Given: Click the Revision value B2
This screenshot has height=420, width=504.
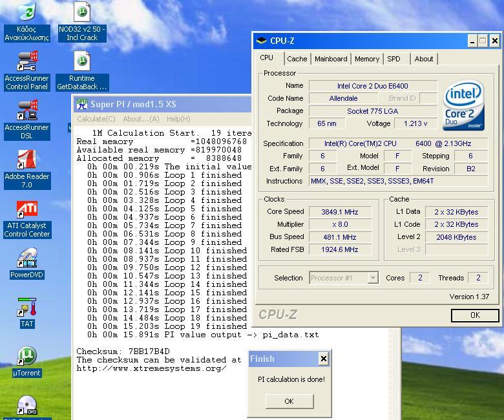Looking at the screenshot, I should [470, 169].
